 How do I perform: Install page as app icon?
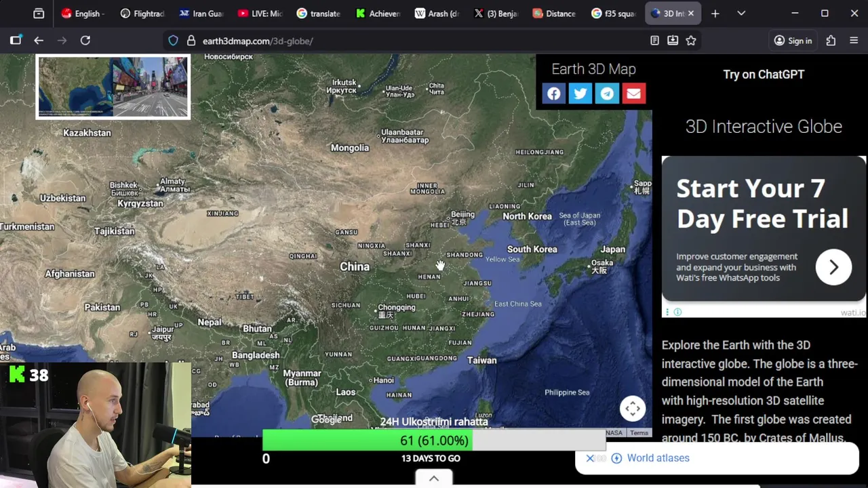tap(673, 41)
